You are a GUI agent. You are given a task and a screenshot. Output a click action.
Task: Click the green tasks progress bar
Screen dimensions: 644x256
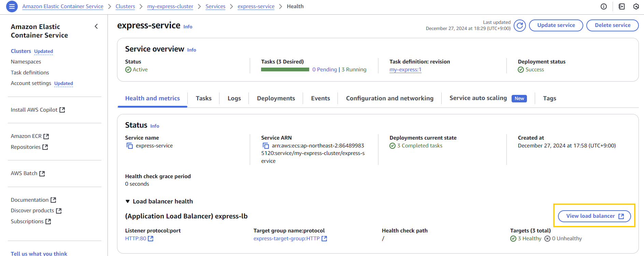click(x=285, y=70)
